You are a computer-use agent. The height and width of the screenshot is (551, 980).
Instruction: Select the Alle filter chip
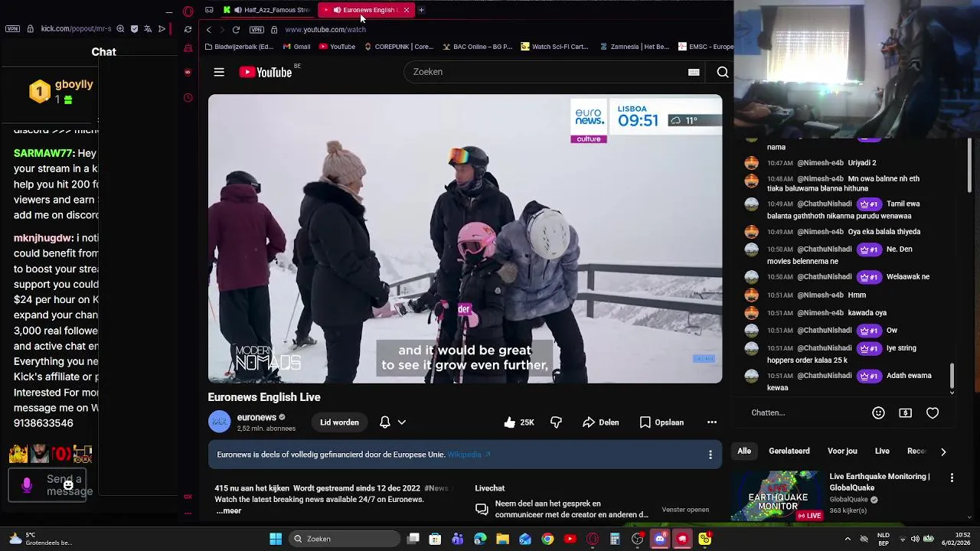(744, 452)
